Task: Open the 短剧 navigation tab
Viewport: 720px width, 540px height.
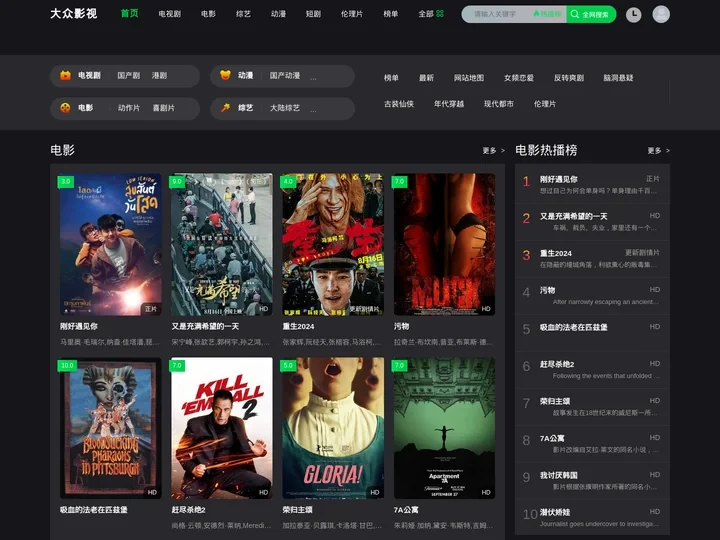Action: [x=313, y=14]
